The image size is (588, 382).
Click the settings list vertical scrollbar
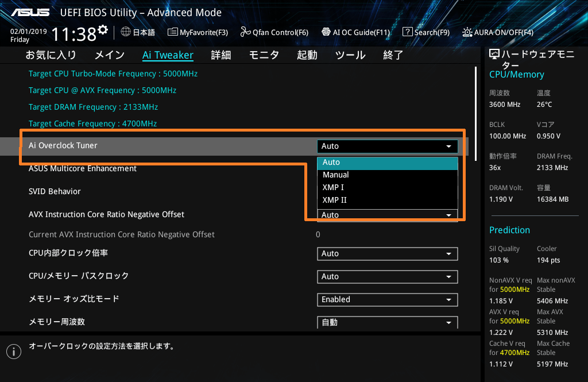[x=475, y=114]
